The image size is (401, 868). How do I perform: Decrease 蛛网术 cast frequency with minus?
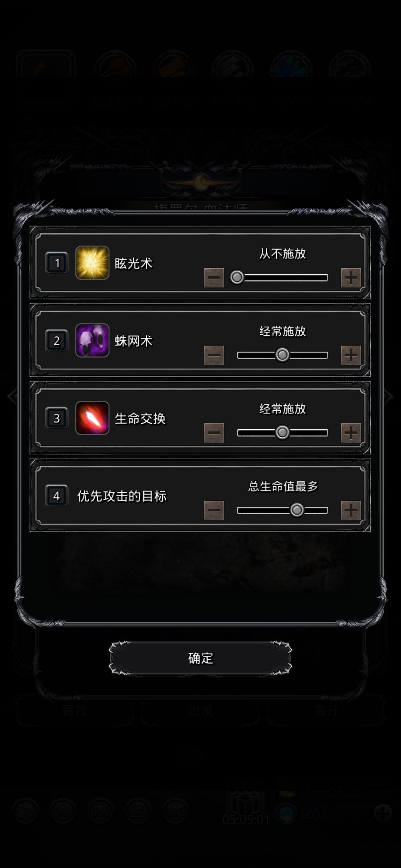214,355
